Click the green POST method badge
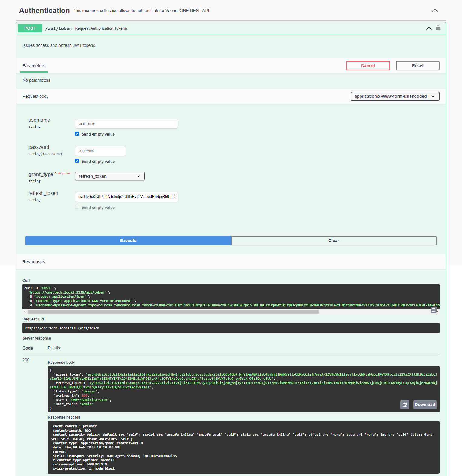The width and height of the screenshot is (462, 476). (x=30, y=28)
